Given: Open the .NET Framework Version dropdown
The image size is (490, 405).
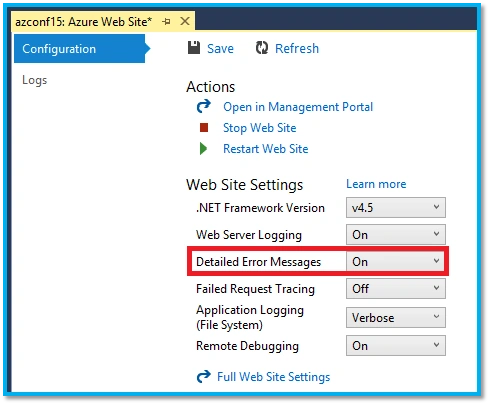Looking at the screenshot, I should click(396, 208).
